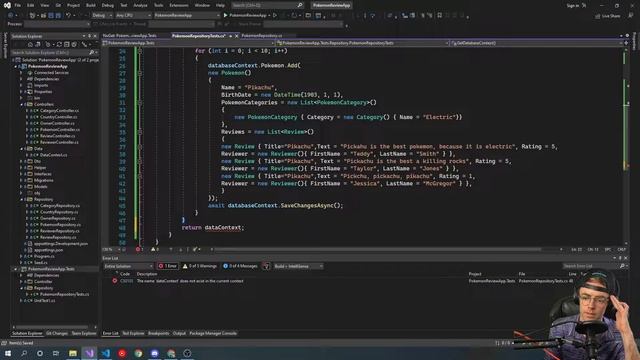Switch to the Breakpoints tab

[x=158, y=333]
